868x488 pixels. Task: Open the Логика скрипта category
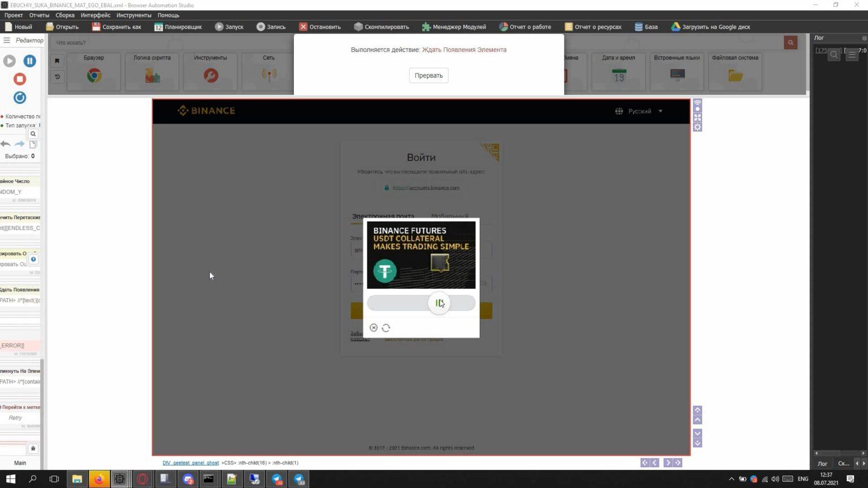pyautogui.click(x=152, y=71)
